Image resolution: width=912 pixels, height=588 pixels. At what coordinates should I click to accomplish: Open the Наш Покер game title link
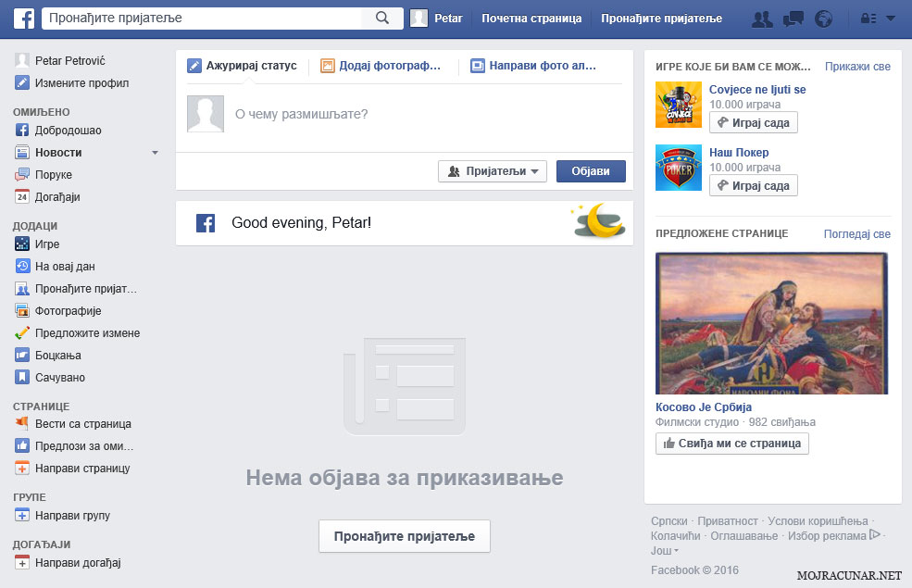(x=739, y=153)
